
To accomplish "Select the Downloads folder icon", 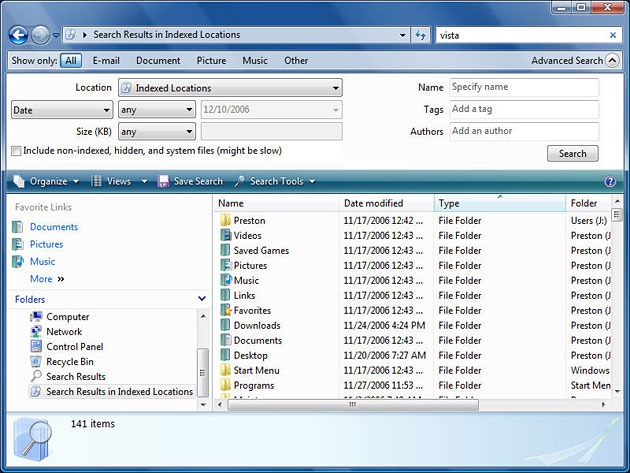I will tap(226, 325).
